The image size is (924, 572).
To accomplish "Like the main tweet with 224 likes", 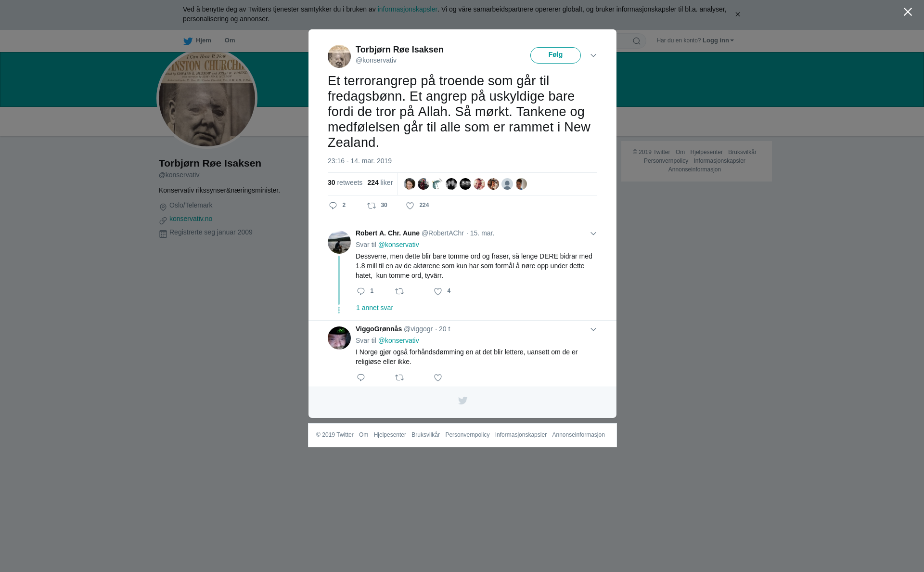I will pos(410,206).
